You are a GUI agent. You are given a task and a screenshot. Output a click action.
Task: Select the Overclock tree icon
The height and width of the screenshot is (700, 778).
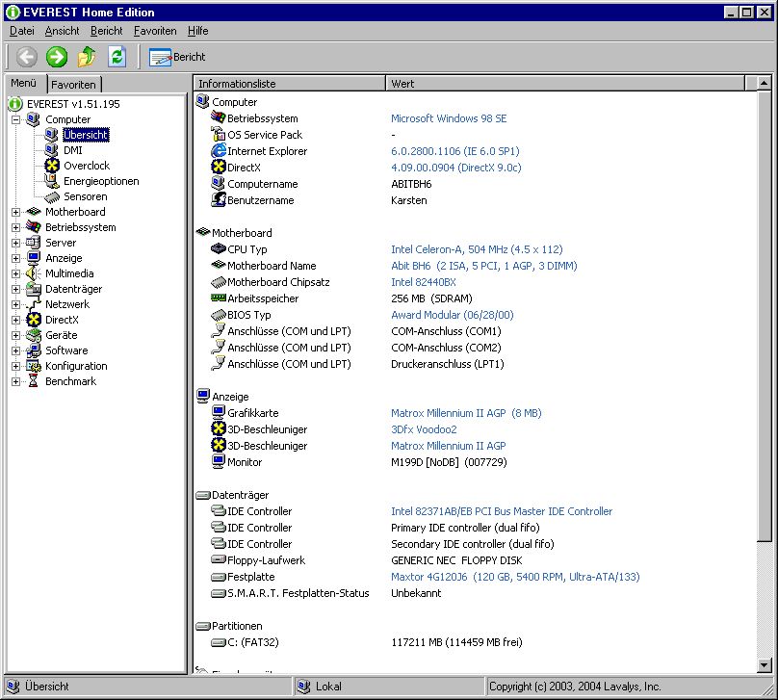coord(52,166)
